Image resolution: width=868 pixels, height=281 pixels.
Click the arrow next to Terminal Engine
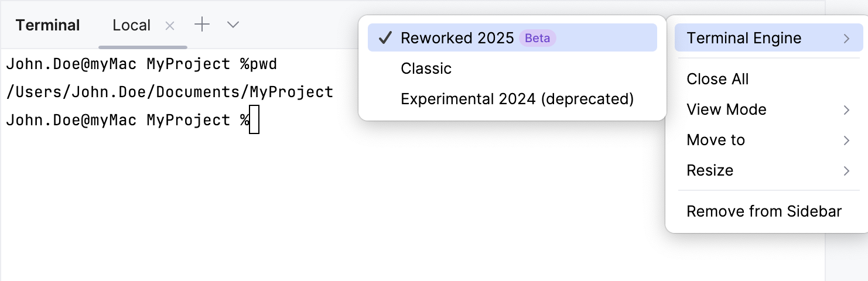point(846,39)
